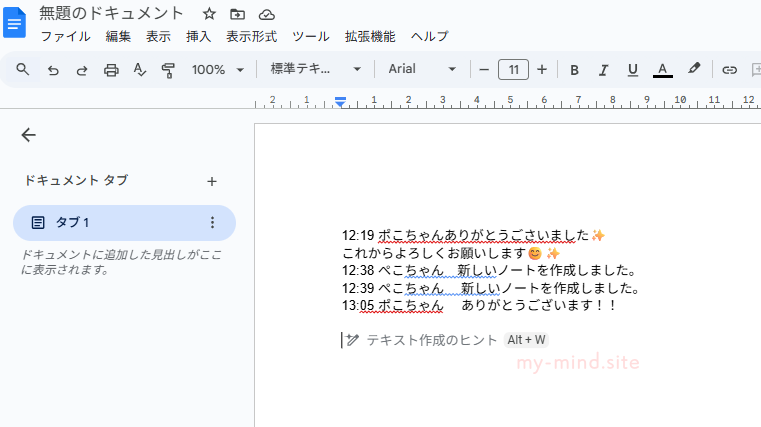Screen dimensions: 761x427
Task: Insert a link with the chain icon
Action: [729, 70]
